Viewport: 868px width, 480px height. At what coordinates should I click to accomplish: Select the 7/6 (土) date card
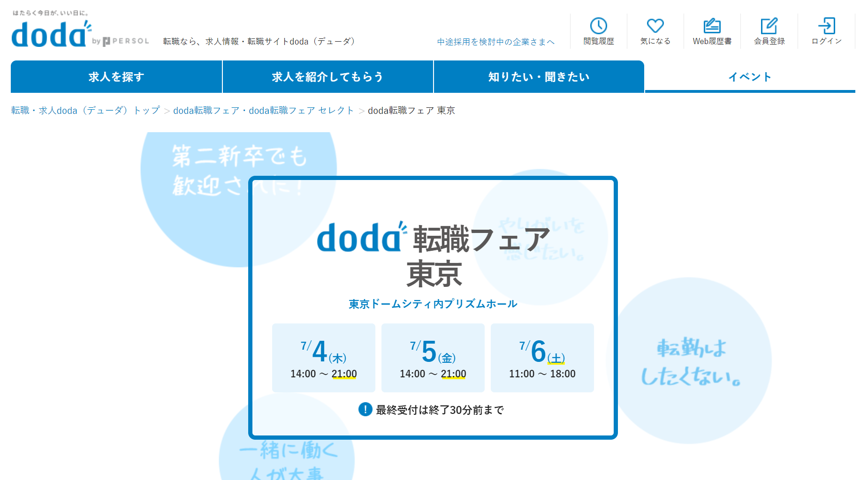point(542,358)
